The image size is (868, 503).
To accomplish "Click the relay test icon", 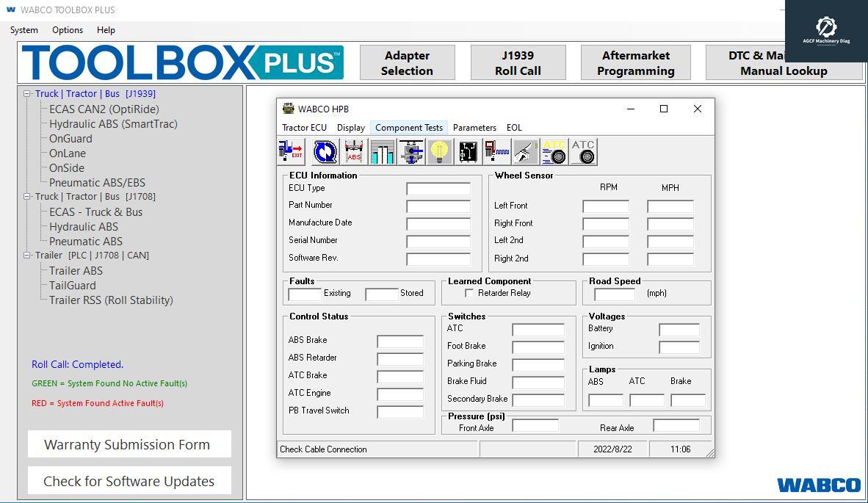I will point(467,151).
